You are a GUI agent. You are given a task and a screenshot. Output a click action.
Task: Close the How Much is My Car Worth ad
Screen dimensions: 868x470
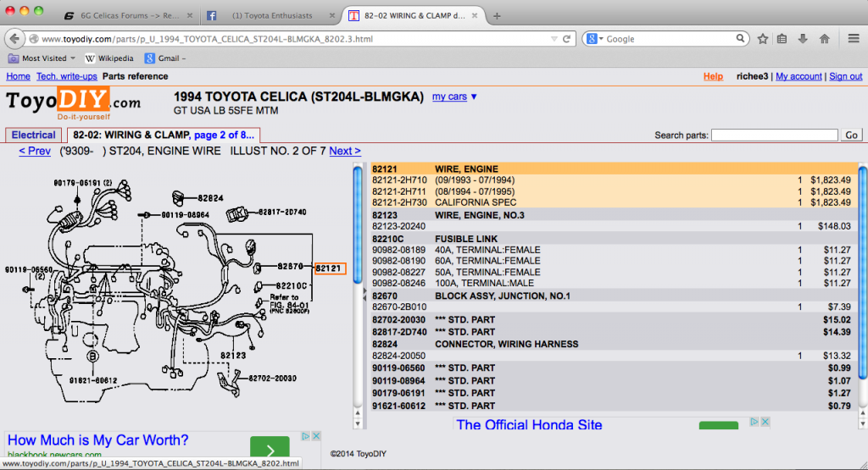tap(315, 436)
